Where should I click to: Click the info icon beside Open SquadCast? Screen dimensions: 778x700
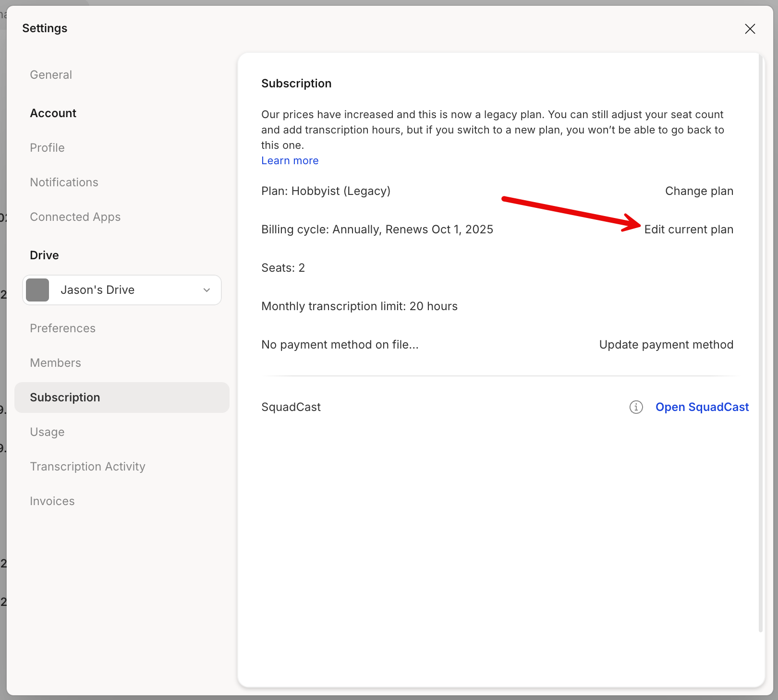click(x=636, y=407)
